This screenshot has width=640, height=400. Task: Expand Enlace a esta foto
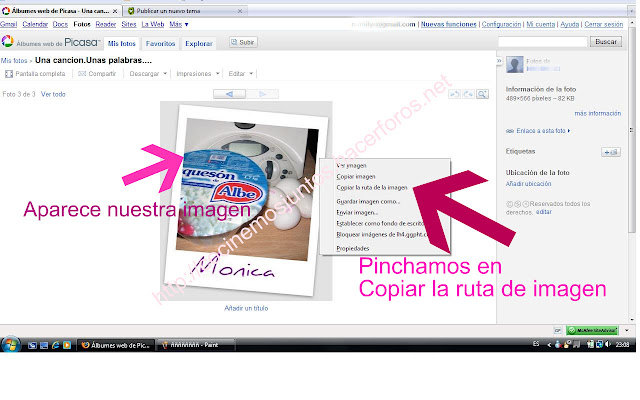pos(538,131)
